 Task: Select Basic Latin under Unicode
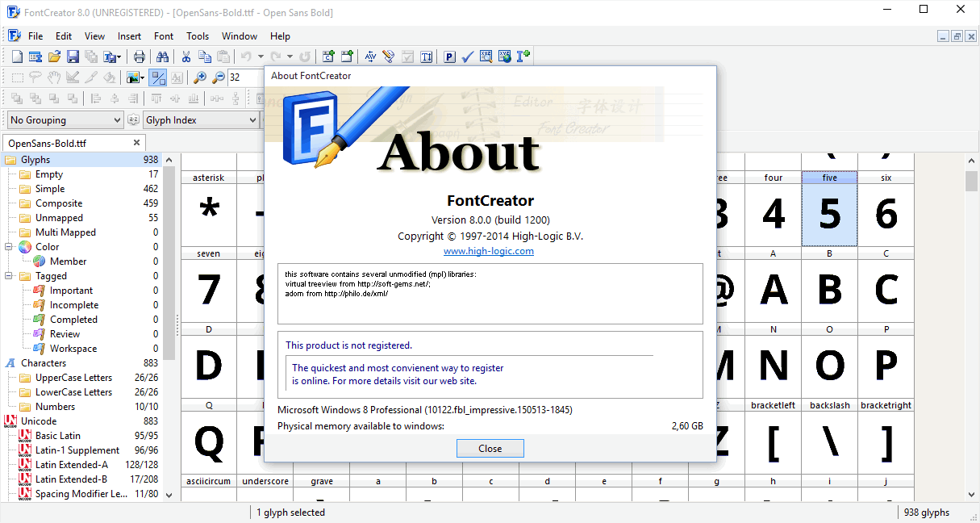(57, 436)
